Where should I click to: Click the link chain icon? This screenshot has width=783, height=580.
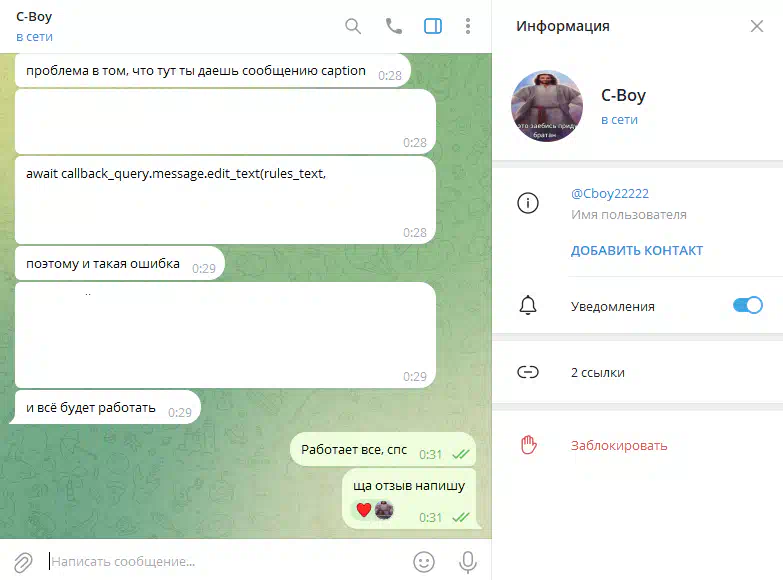point(528,372)
